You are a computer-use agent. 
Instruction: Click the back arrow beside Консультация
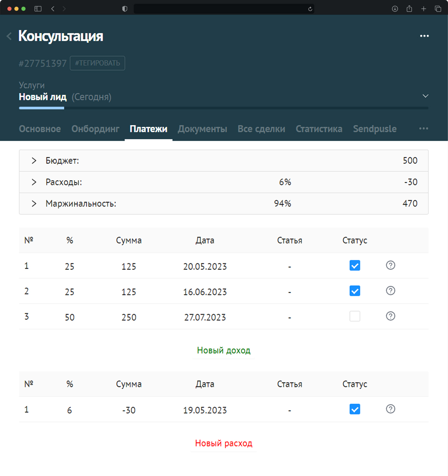pos(9,36)
